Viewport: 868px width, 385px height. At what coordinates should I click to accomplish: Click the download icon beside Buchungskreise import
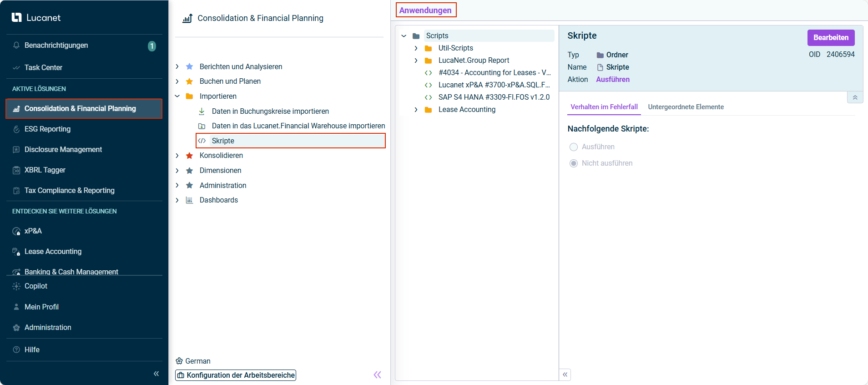pyautogui.click(x=202, y=111)
